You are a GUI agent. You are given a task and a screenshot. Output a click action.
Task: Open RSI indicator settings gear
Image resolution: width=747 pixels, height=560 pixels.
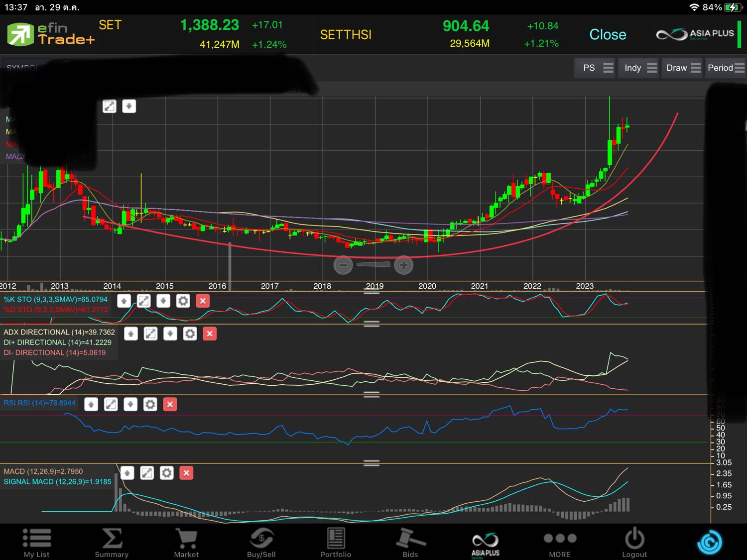pos(150,404)
